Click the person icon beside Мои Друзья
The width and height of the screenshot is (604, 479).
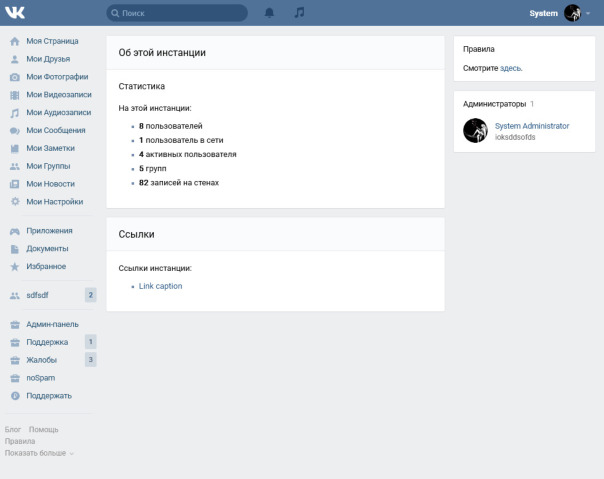[15, 59]
